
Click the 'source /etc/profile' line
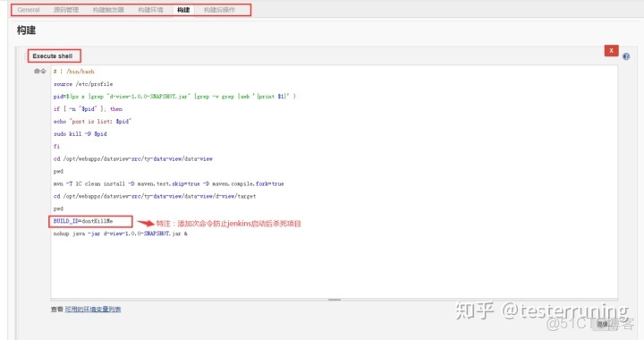point(83,84)
